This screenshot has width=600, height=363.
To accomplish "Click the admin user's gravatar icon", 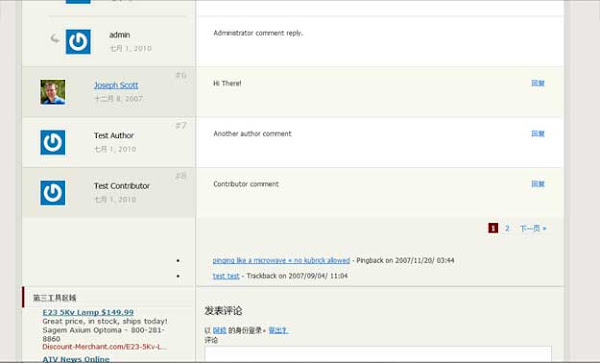I will [78, 42].
